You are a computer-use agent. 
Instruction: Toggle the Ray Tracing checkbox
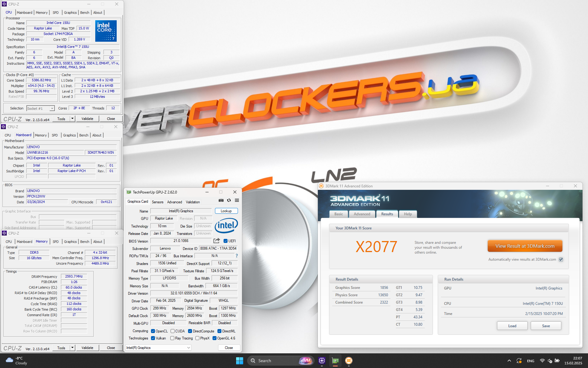(x=172, y=338)
